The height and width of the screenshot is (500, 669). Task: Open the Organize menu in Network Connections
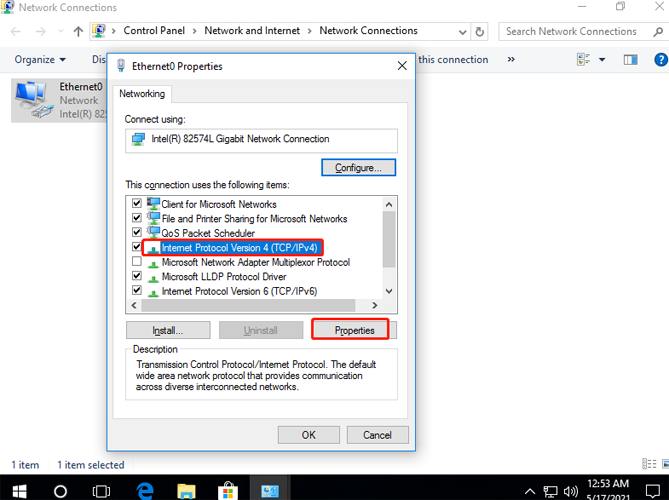[40, 59]
